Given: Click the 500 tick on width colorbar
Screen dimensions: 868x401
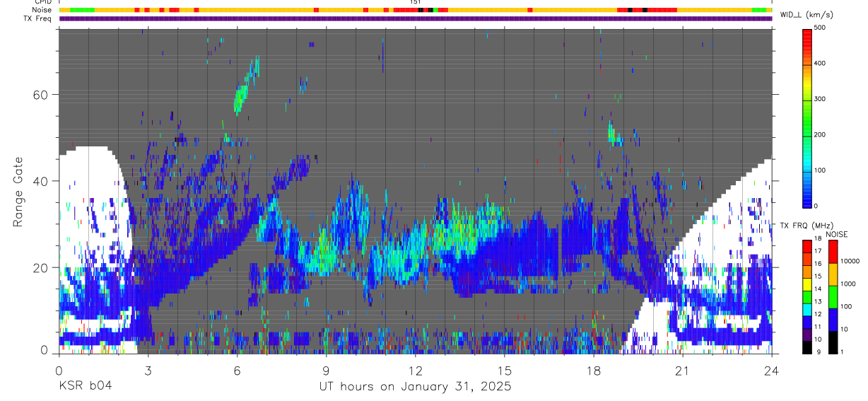Looking at the screenshot, I should coord(820,28).
